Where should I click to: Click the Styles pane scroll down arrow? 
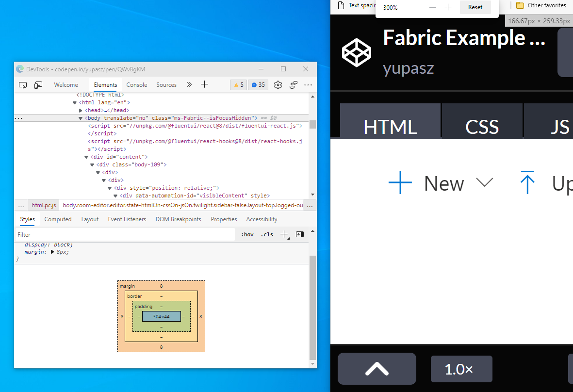312,364
